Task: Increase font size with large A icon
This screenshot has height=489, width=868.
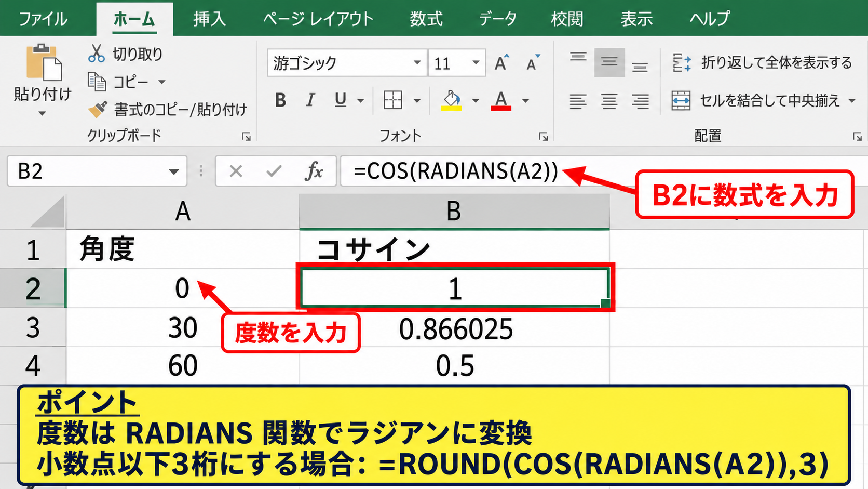Action: [502, 63]
